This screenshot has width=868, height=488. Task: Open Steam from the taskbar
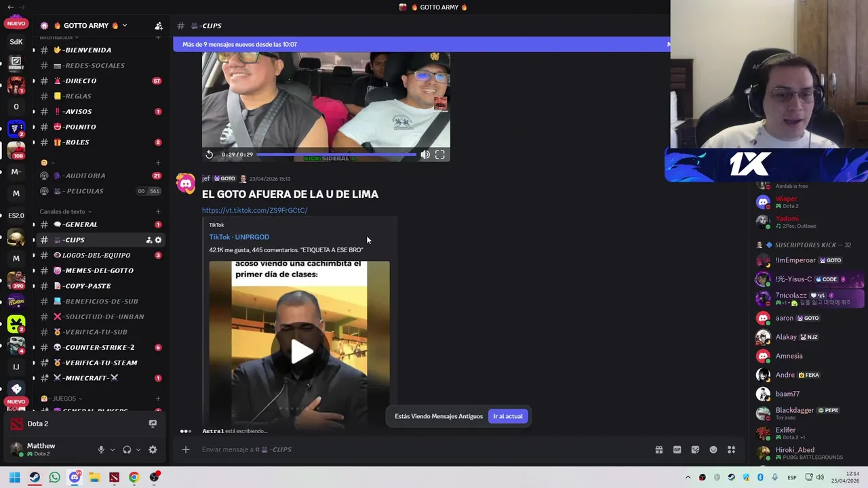35,477
